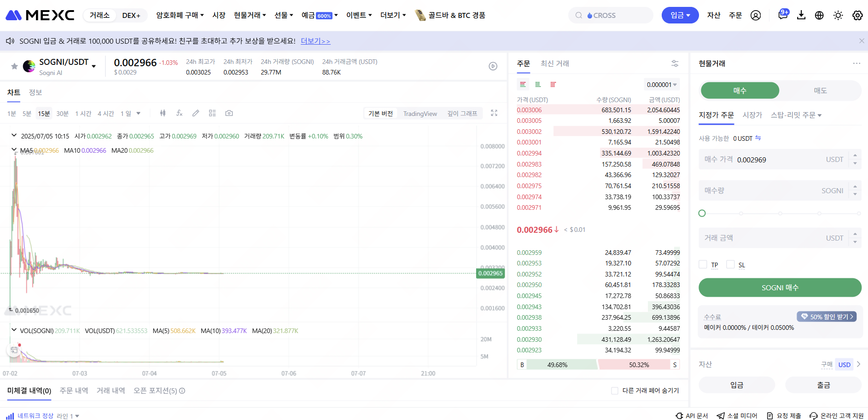Select the 기본 버전 chart version
This screenshot has height=420, width=868.
pyautogui.click(x=380, y=114)
